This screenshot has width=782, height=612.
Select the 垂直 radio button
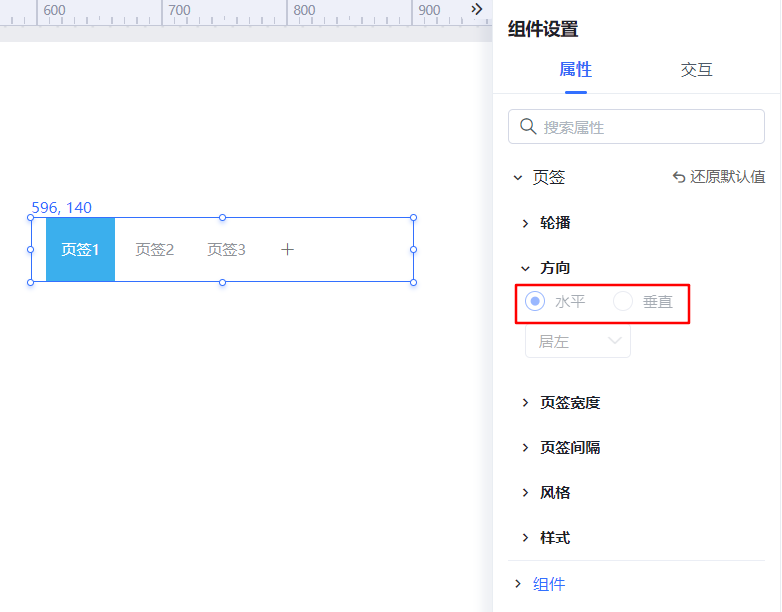(x=623, y=301)
